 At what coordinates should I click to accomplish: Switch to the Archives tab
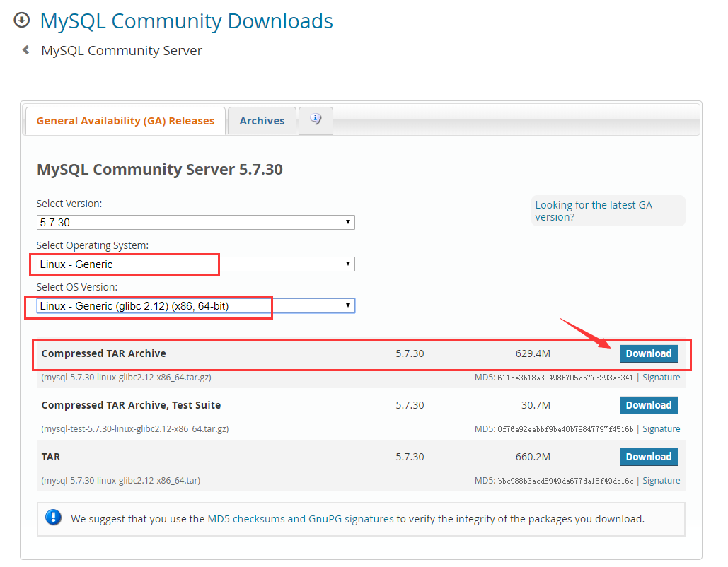262,121
